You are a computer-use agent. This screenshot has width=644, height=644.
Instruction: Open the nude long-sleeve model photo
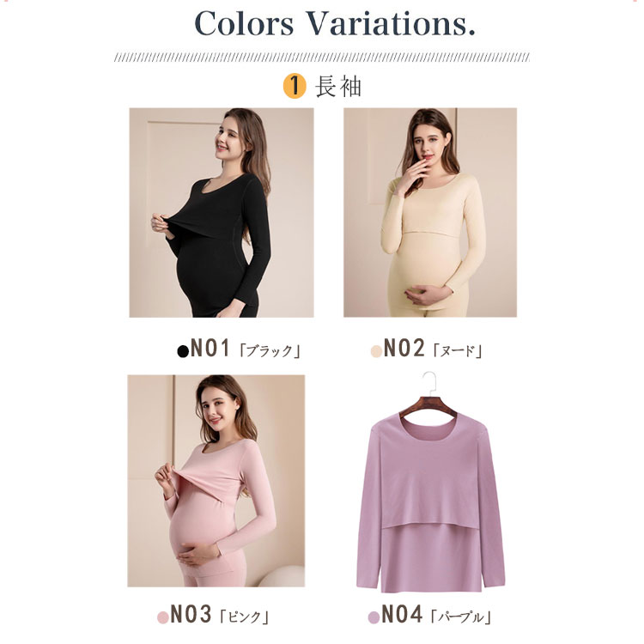click(430, 212)
